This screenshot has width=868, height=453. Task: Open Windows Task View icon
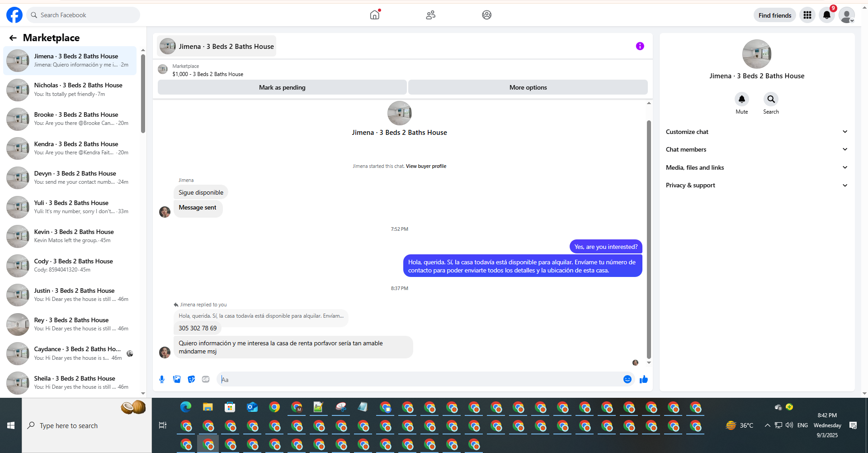[163, 425]
